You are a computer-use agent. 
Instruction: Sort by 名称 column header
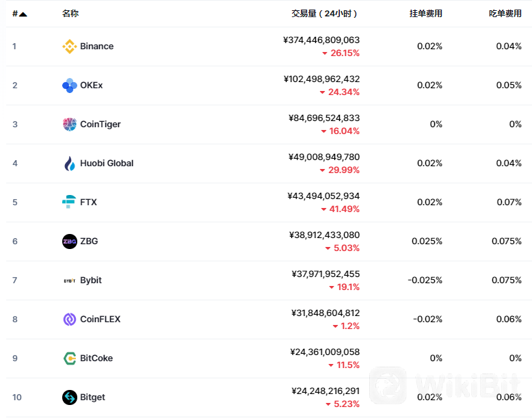70,14
